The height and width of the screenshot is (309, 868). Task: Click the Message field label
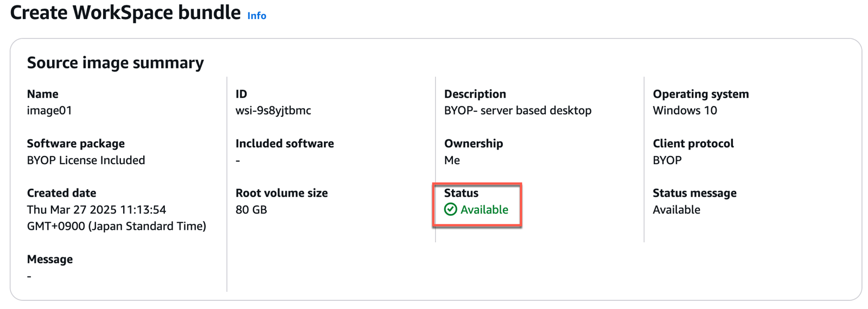point(50,259)
